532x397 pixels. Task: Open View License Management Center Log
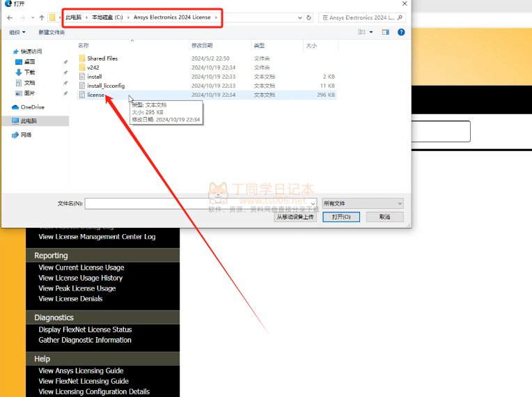click(x=97, y=237)
